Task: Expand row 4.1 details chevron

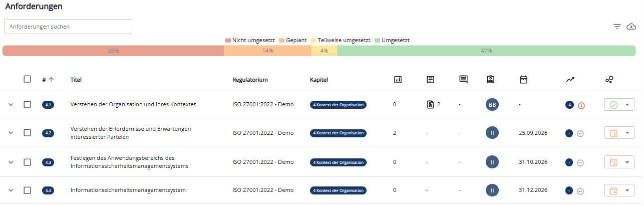Action: coord(11,105)
